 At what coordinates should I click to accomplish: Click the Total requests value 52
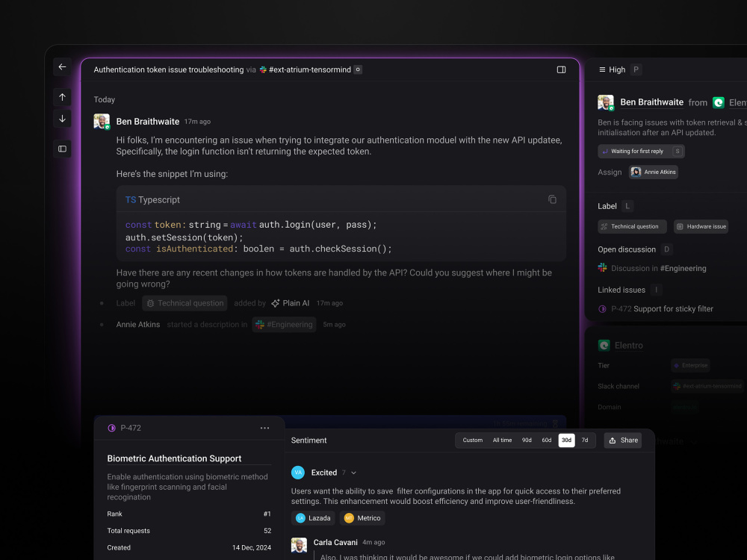click(267, 531)
